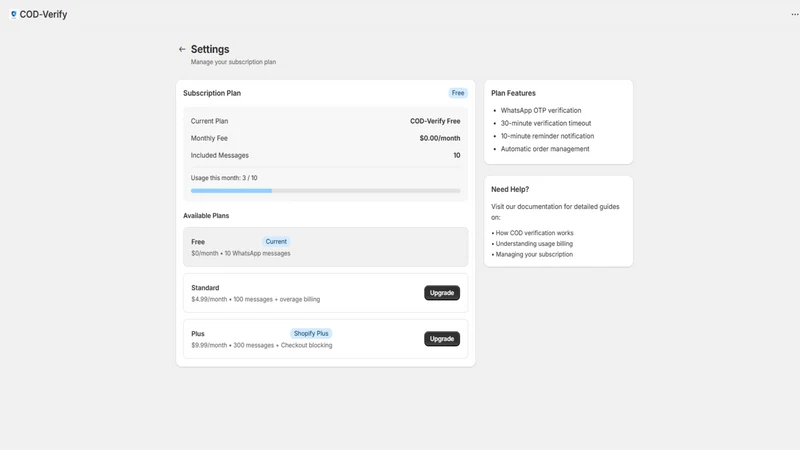Click 'How COD verification works' help item

click(x=534, y=233)
